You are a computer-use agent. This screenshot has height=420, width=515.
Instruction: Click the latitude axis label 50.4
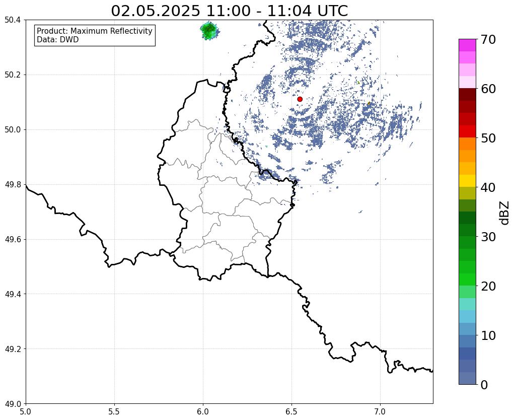point(13,20)
